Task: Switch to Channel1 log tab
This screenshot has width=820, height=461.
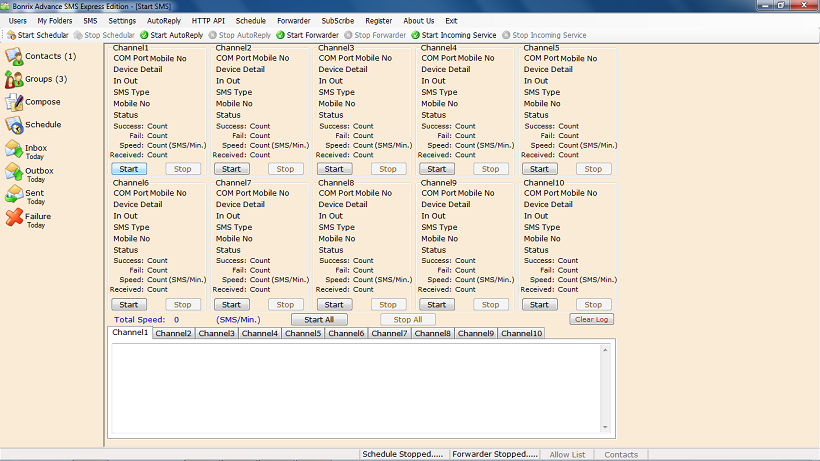Action: [130, 332]
